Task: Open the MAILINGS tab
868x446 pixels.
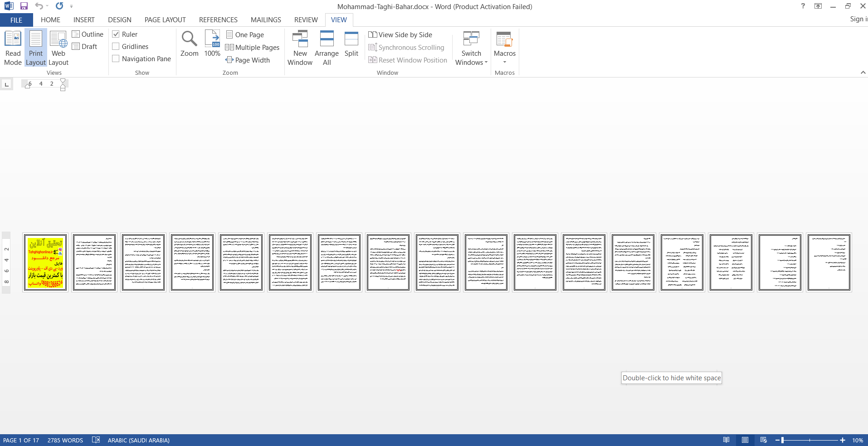Action: [x=266, y=20]
